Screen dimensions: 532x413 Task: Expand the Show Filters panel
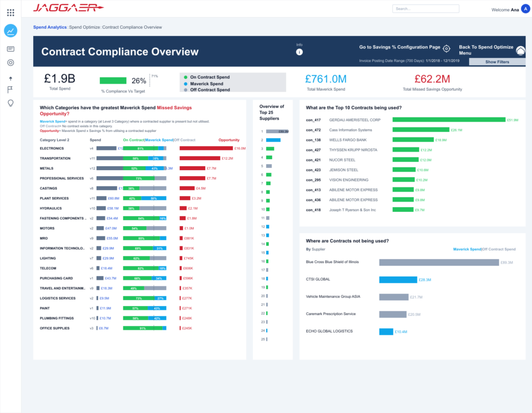pyautogui.click(x=497, y=62)
